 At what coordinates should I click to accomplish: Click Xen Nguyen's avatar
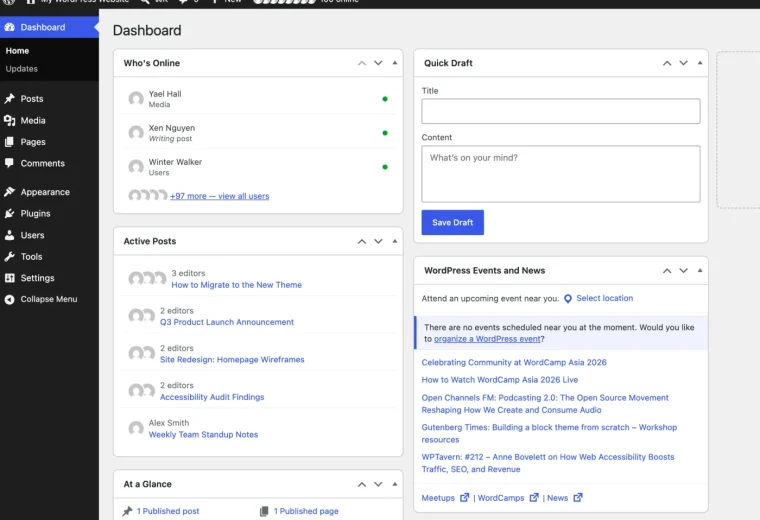[136, 133]
